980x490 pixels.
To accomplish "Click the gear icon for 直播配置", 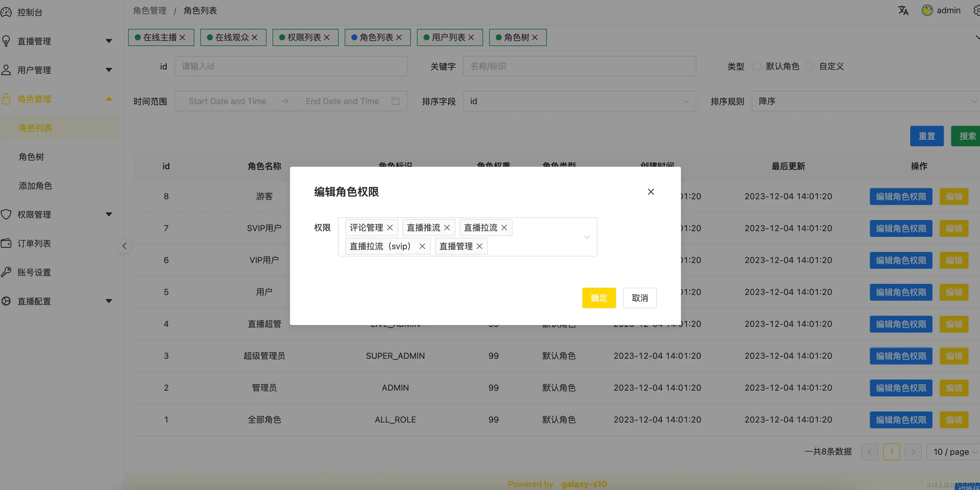I will tap(6, 301).
